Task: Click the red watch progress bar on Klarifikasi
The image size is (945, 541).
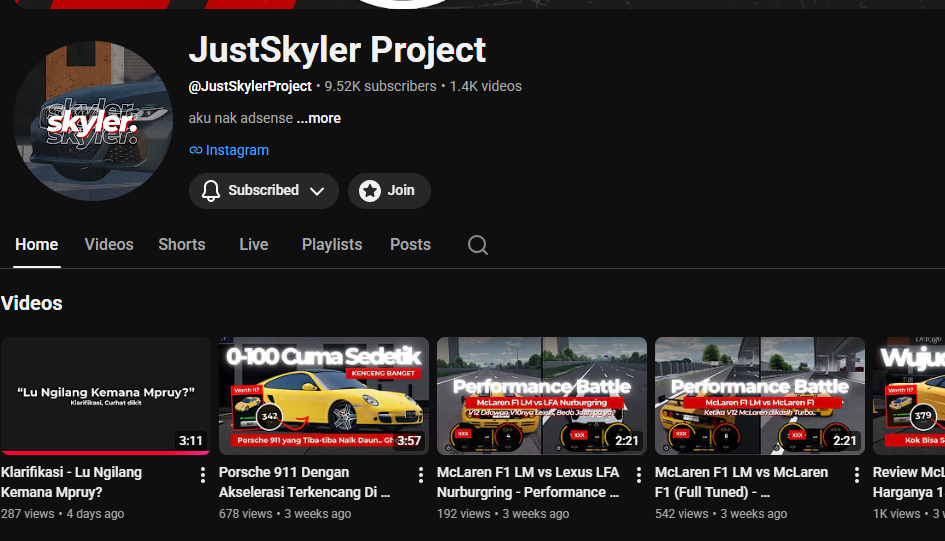Action: point(105,452)
